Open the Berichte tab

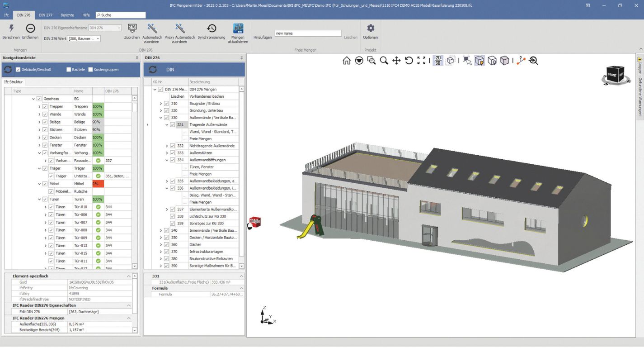(x=67, y=15)
